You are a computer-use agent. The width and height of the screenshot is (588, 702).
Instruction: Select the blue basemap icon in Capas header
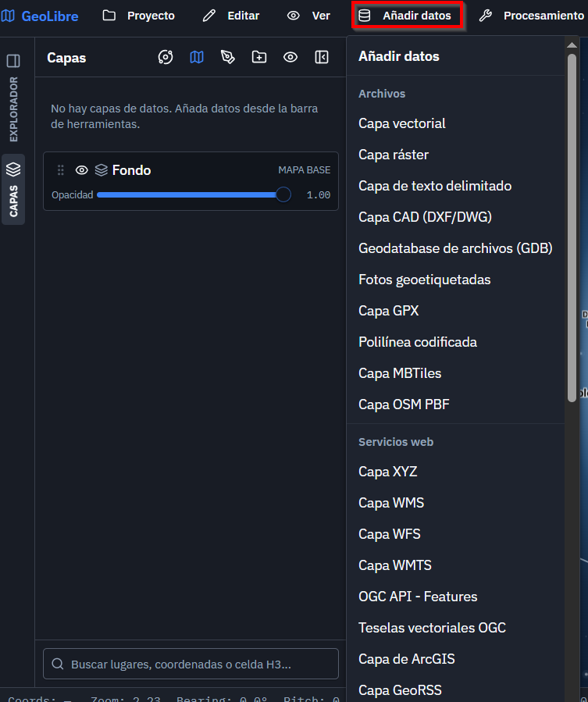pyautogui.click(x=197, y=57)
